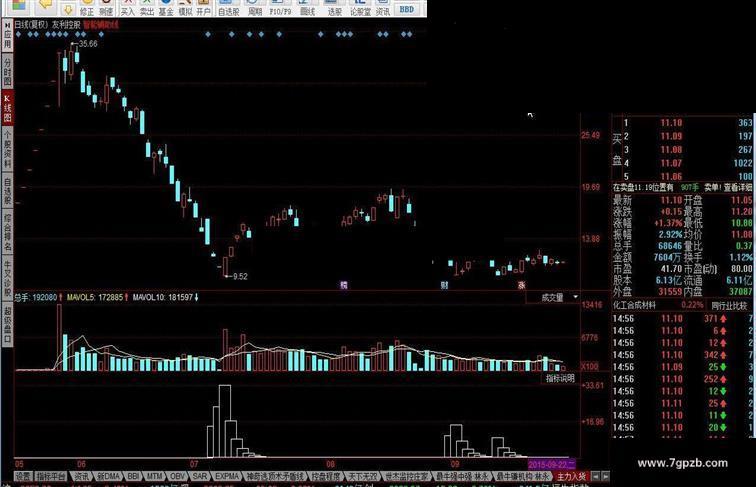Click the 周期 period toolbar icon
Screen dimensions: 756x487
pos(255,8)
